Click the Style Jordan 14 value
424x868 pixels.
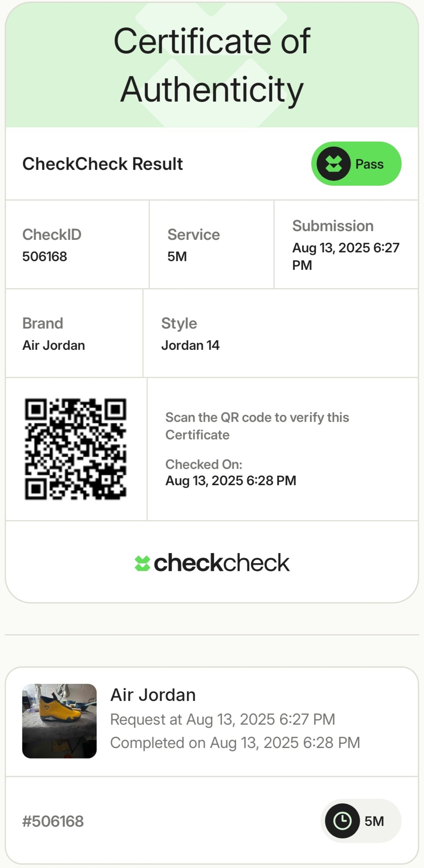[x=190, y=345]
